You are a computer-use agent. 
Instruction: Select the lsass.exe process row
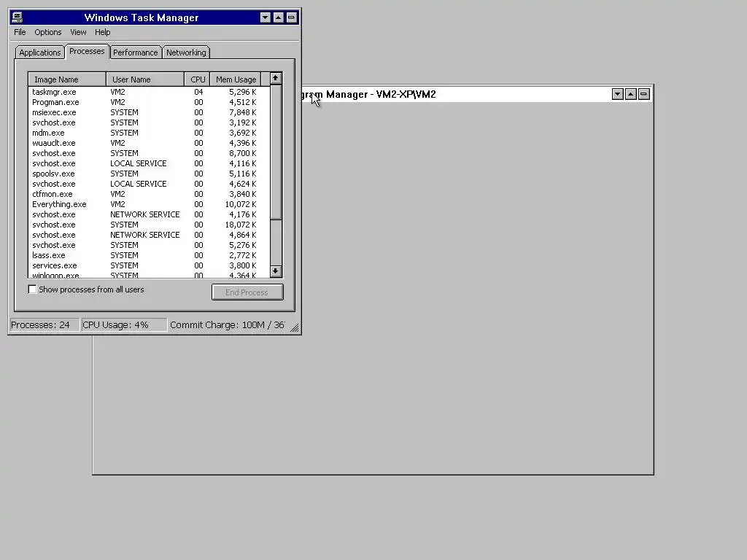point(149,255)
